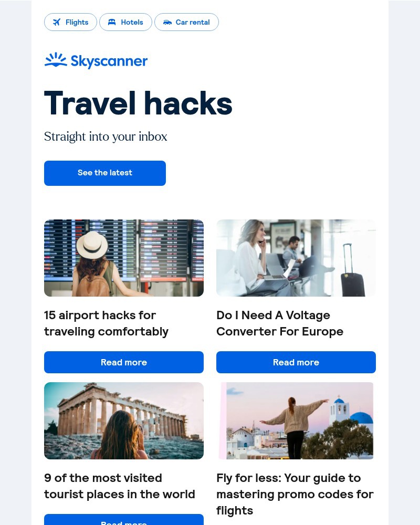Click the Skyscanner wordmark text

click(x=109, y=61)
